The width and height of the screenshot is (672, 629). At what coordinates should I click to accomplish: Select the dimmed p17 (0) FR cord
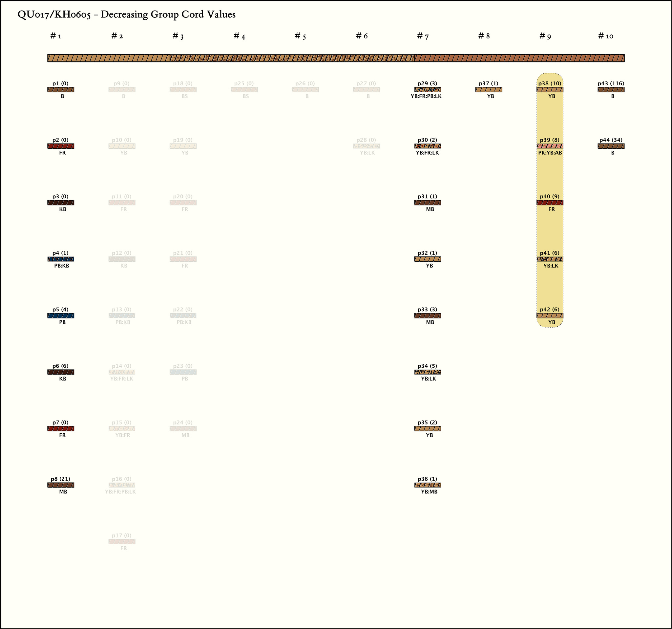point(122,541)
